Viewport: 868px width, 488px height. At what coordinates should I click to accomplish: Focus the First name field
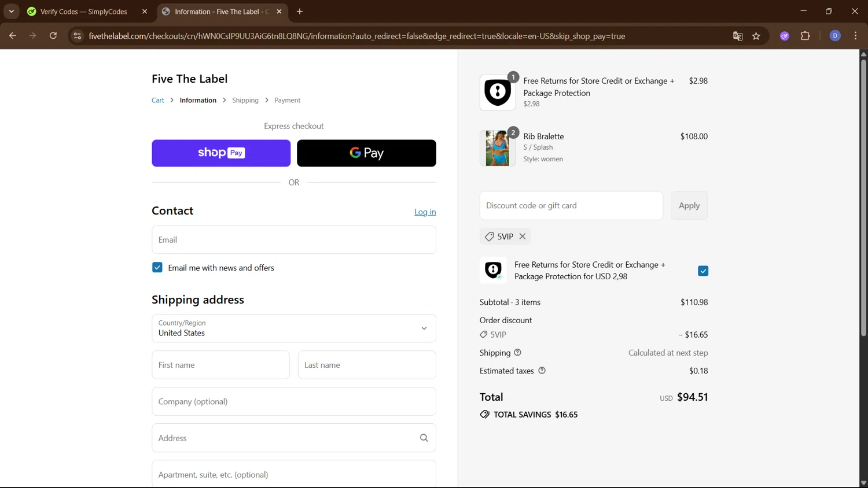220,365
